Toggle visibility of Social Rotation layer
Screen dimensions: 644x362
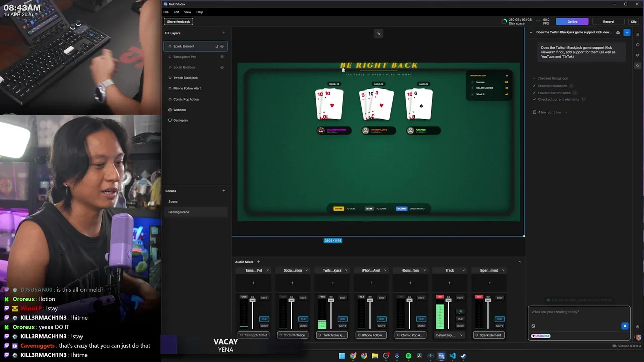tap(222, 67)
